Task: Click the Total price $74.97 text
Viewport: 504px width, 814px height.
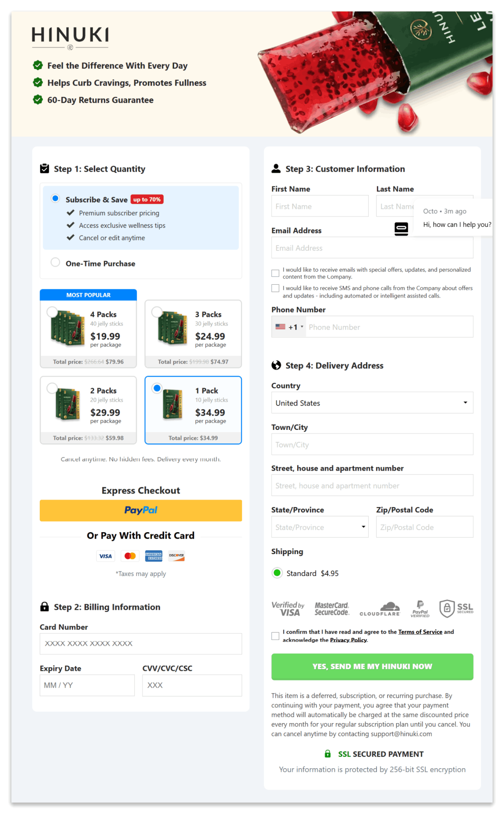Action: [193, 361]
